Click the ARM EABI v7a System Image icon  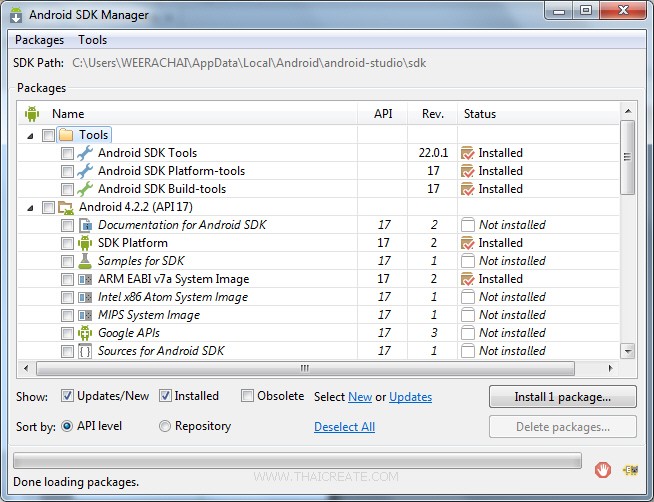[x=85, y=279]
